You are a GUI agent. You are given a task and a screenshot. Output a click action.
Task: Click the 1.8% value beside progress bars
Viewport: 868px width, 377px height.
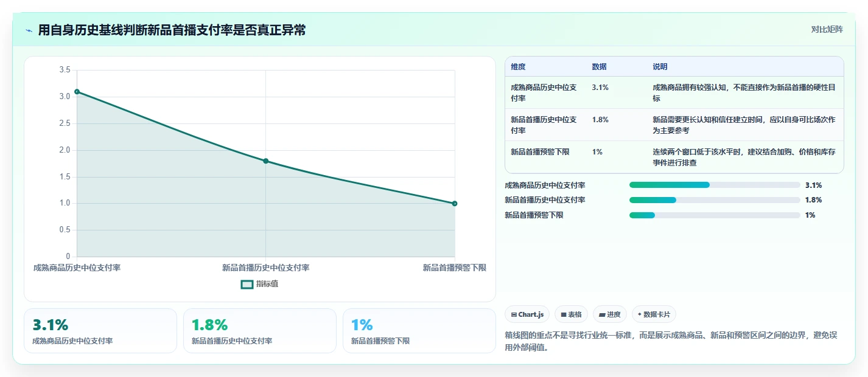coord(813,200)
